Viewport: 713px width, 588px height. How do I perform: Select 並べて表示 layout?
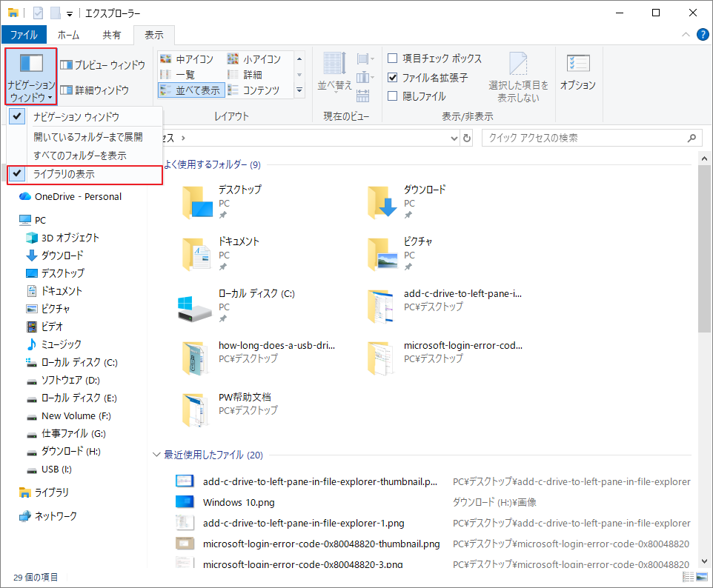(x=191, y=90)
